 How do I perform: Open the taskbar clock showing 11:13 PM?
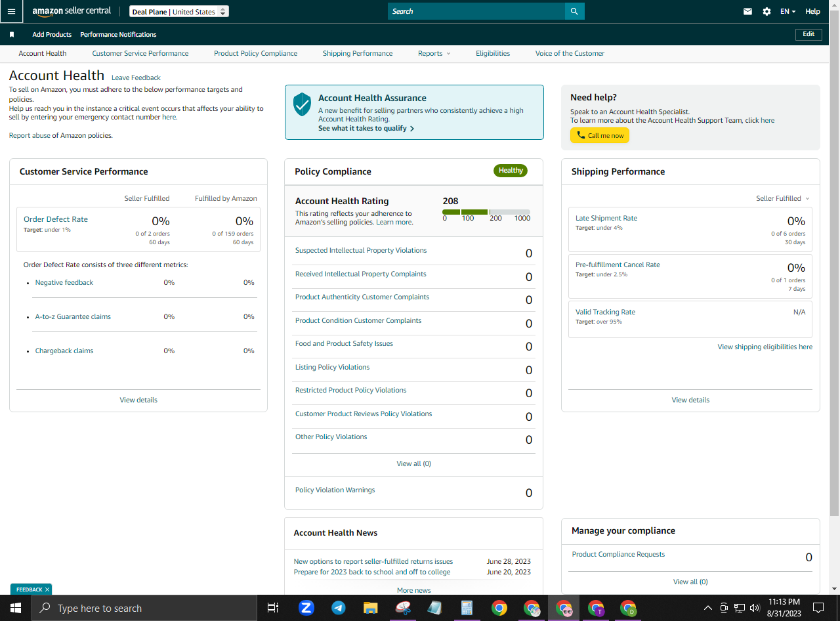tap(784, 608)
